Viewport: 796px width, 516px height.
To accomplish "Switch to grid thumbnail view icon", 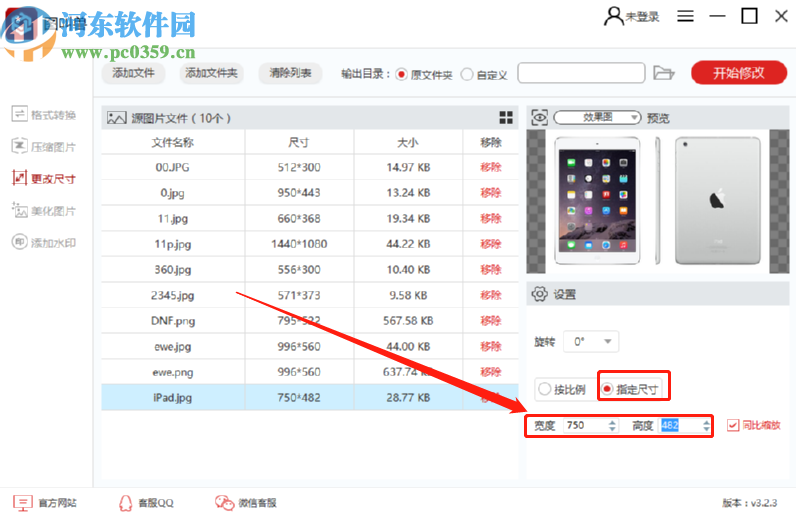I will [506, 118].
